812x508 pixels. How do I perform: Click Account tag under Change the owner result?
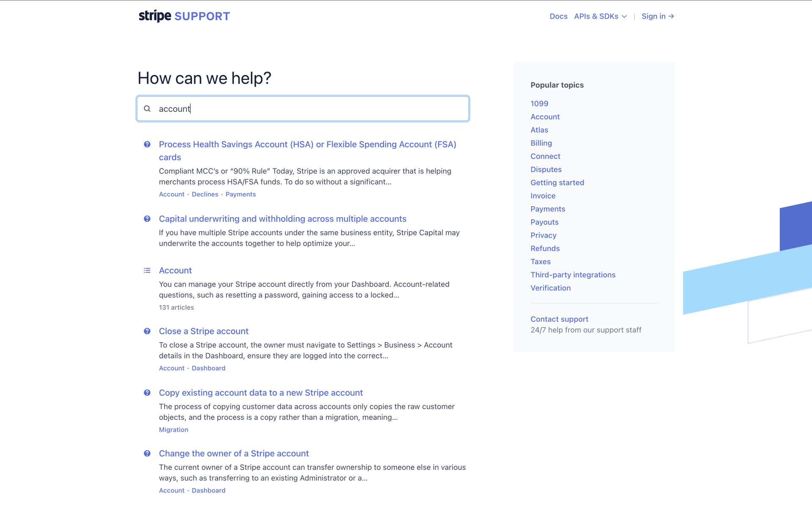[x=172, y=491]
